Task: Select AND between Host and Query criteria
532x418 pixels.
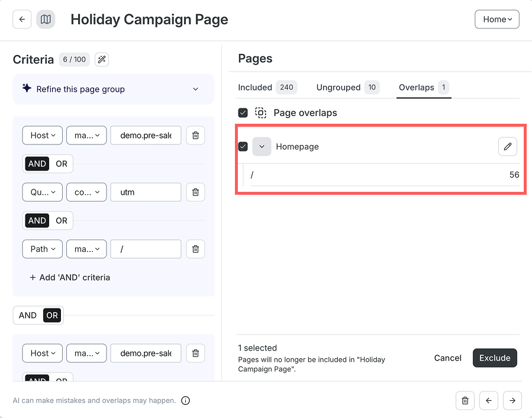Action: (x=37, y=163)
